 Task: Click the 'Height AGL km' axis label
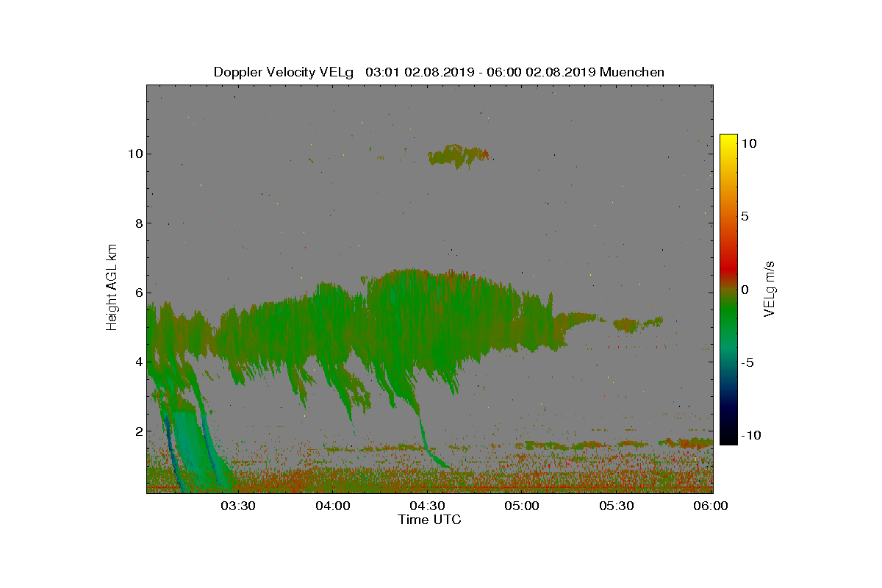pos(112,288)
